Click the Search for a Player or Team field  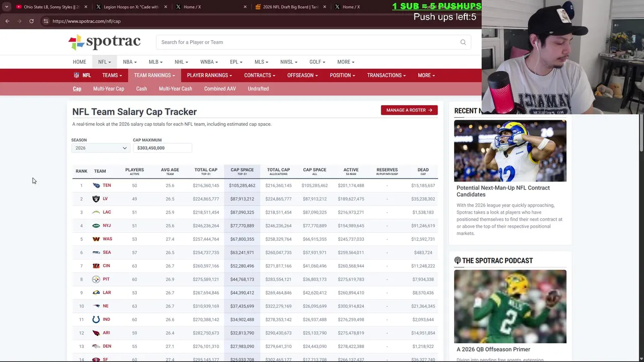click(x=313, y=42)
